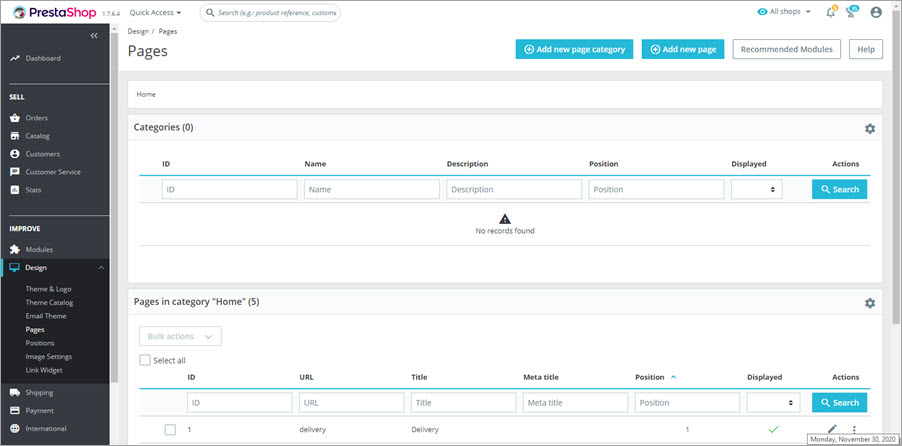Check the Select all checkbox

[146, 360]
